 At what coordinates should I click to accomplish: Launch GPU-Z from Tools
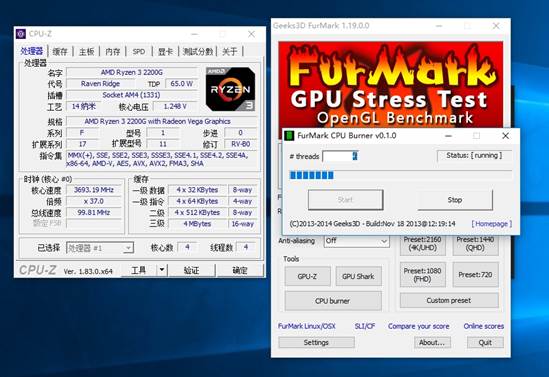point(307,276)
